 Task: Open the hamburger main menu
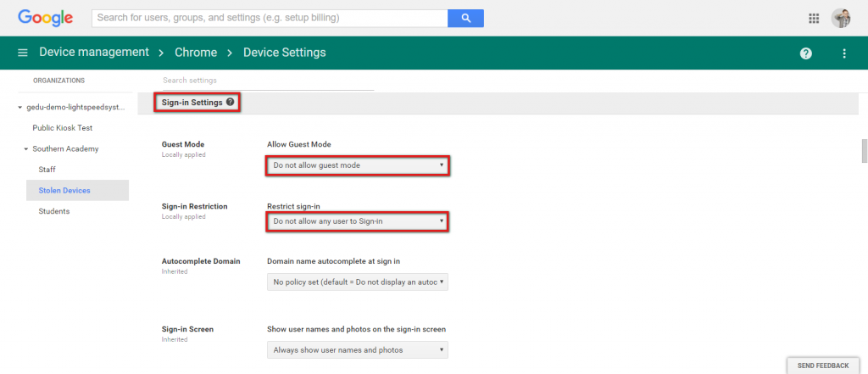click(x=23, y=53)
